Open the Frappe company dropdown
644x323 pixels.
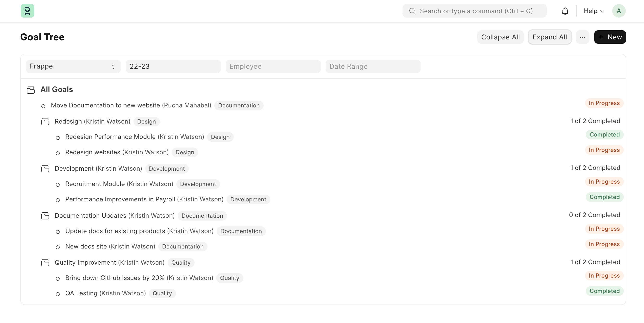coord(73,66)
